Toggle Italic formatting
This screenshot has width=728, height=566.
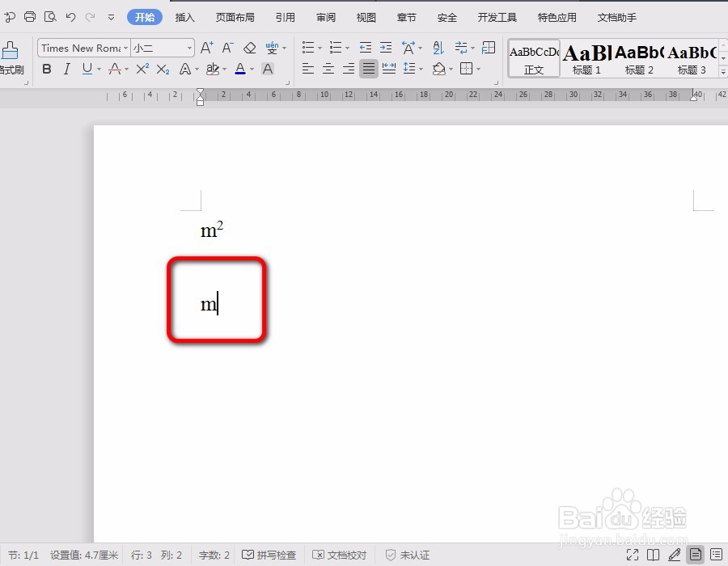(x=67, y=69)
